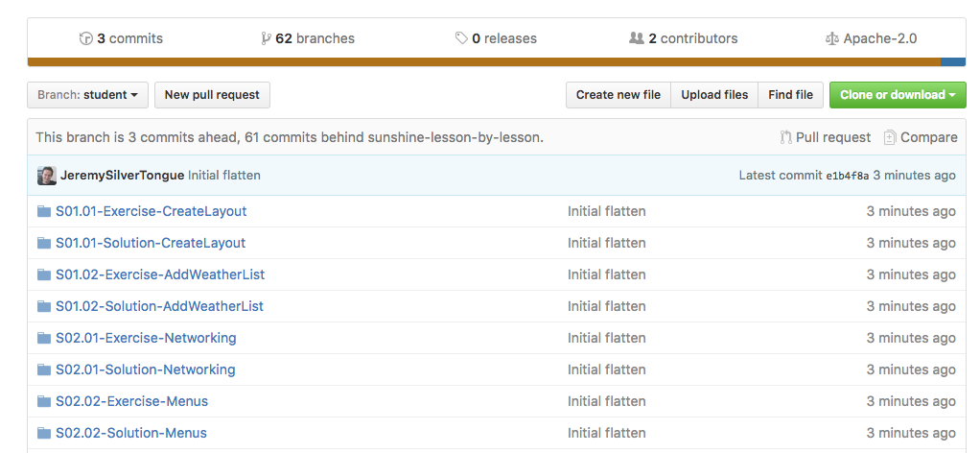Click the Create new file button

tap(618, 95)
